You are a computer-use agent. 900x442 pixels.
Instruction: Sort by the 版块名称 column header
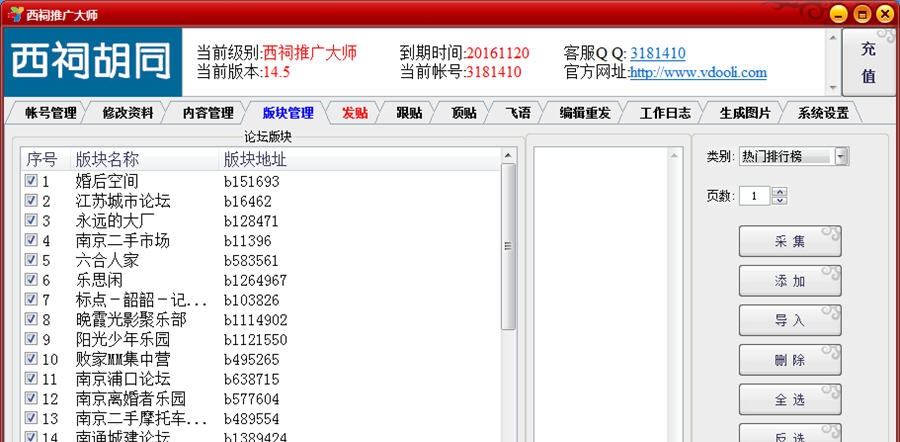click(144, 159)
